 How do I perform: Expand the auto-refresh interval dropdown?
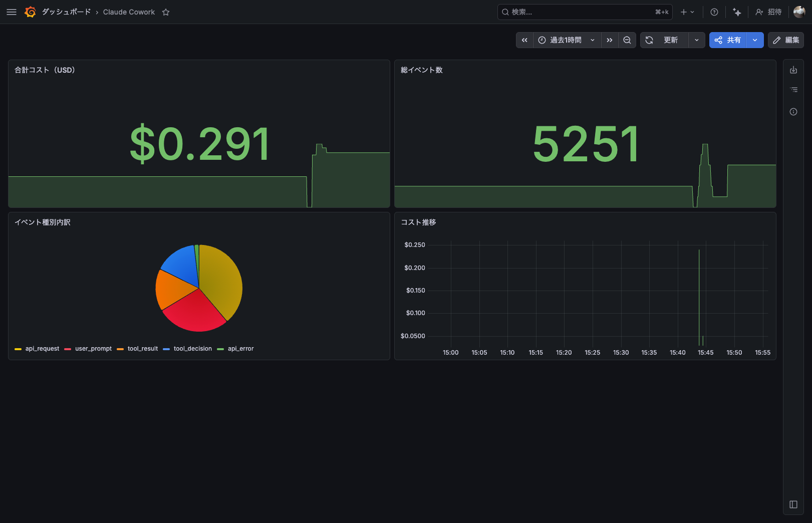697,40
